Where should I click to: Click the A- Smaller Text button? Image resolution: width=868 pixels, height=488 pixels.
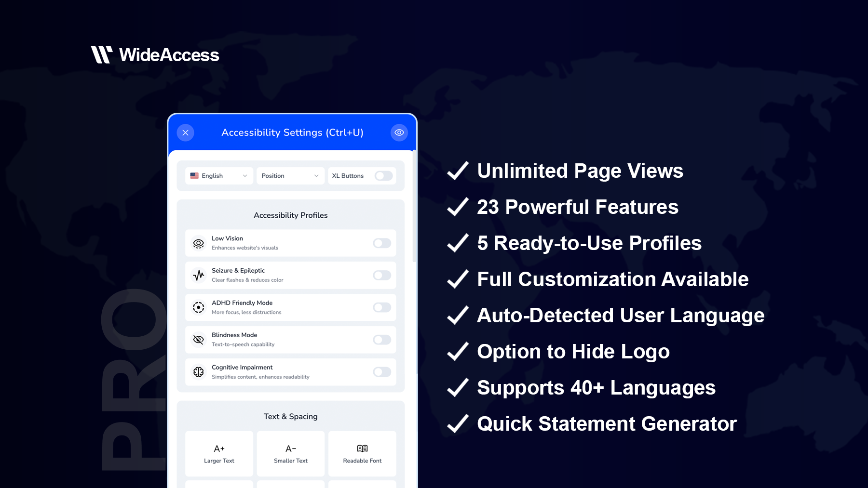point(290,453)
